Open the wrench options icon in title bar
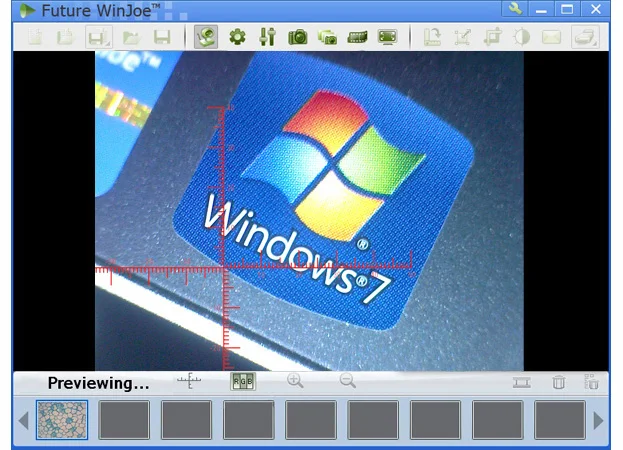Image resolution: width=623 pixels, height=450 pixels. tap(515, 8)
